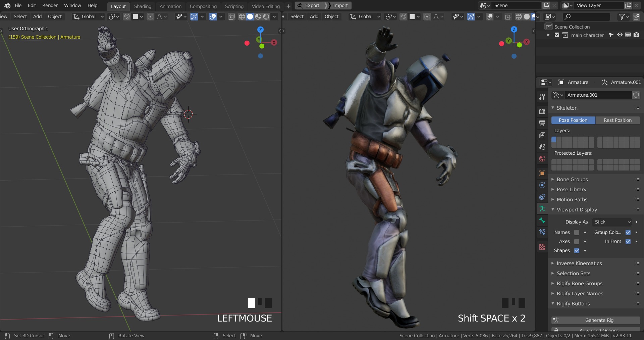
Task: Click the outliner filter funnel icon
Action: [x=622, y=16]
